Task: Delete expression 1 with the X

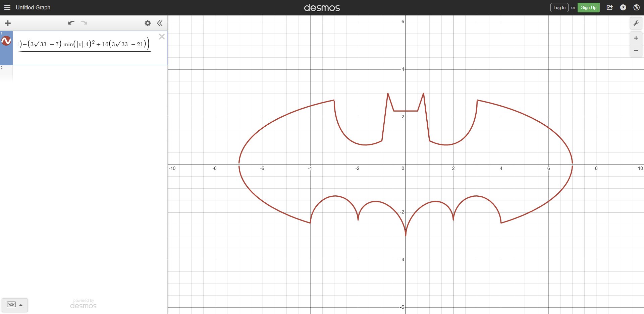Action: pos(162,37)
